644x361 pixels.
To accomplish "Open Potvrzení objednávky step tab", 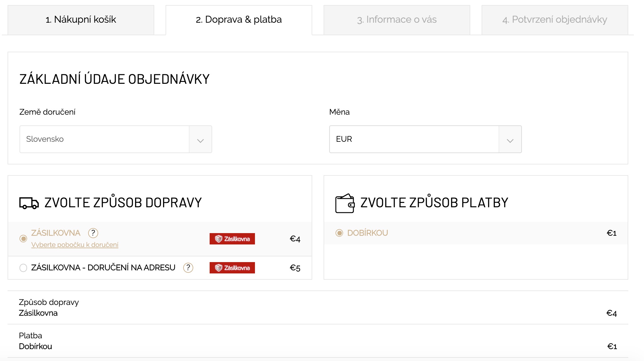I will click(555, 20).
